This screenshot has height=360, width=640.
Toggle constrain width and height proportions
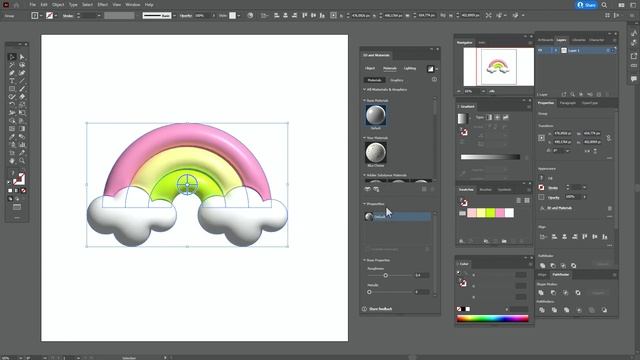point(609,138)
